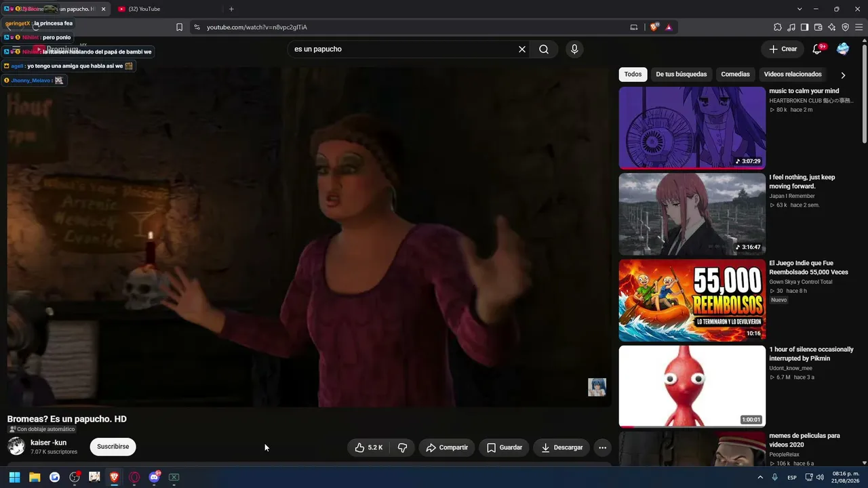Click the ESP language indicator
868x488 pixels.
pos(792,477)
